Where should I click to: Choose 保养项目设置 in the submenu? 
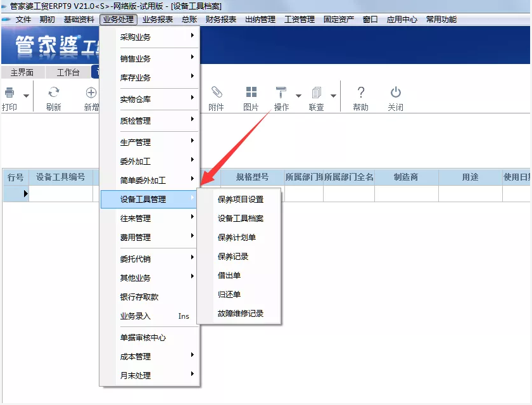point(240,199)
